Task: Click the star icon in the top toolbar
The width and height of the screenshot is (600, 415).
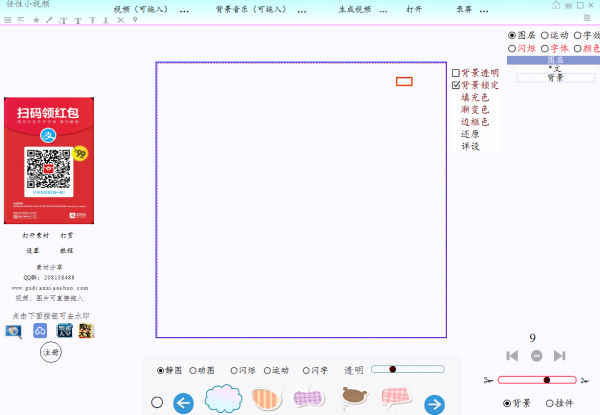Action: coord(36,20)
